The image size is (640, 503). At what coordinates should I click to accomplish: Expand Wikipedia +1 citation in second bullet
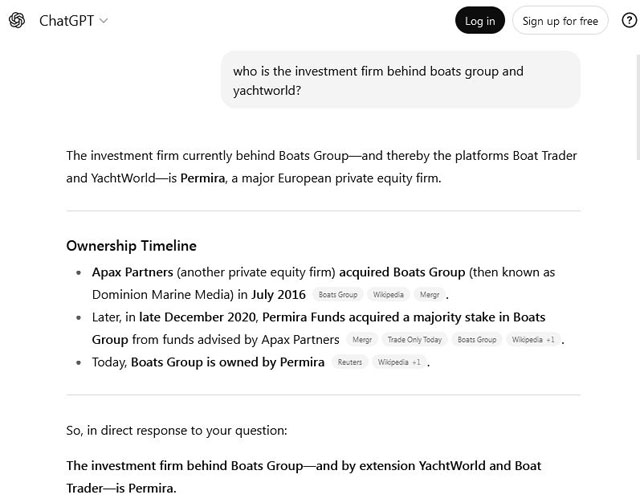[533, 340]
